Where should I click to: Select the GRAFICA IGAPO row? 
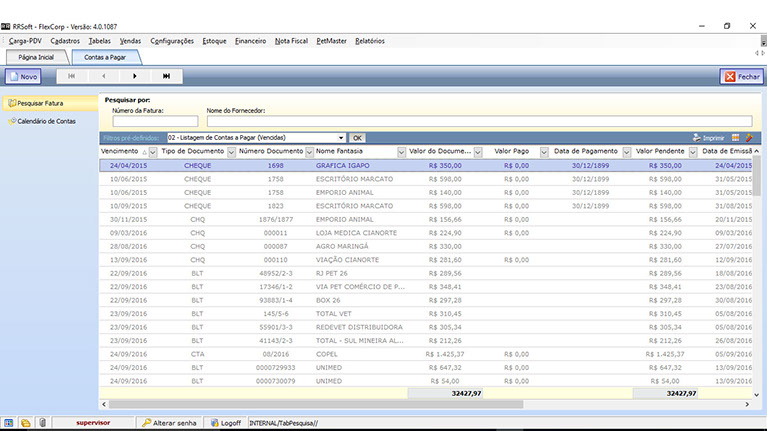pyautogui.click(x=427, y=165)
